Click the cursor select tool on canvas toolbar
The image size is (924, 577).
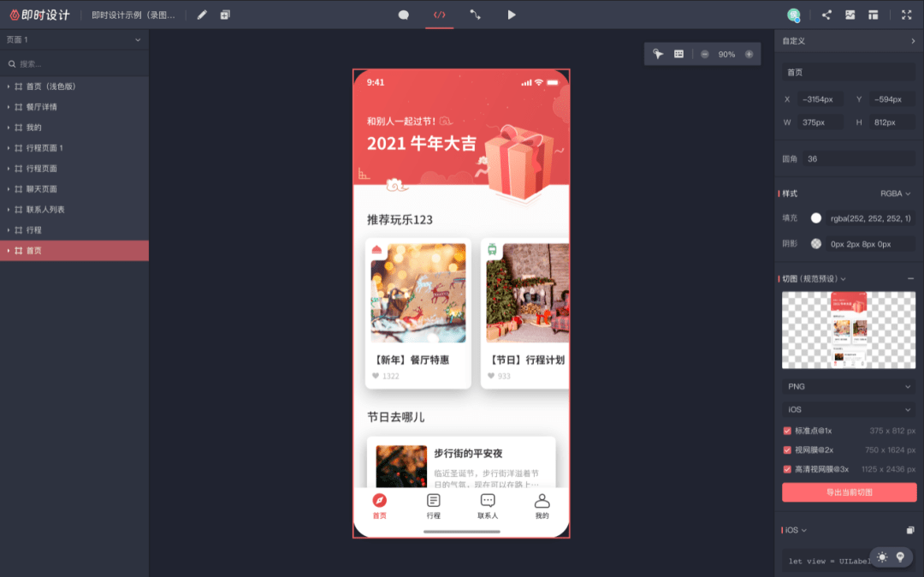(x=658, y=54)
